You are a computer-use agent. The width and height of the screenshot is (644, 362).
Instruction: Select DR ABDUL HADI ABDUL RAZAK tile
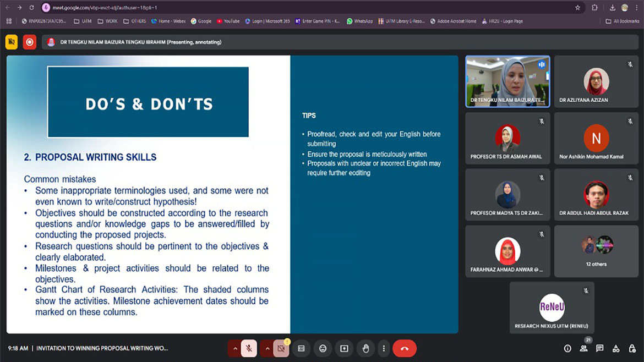596,195
